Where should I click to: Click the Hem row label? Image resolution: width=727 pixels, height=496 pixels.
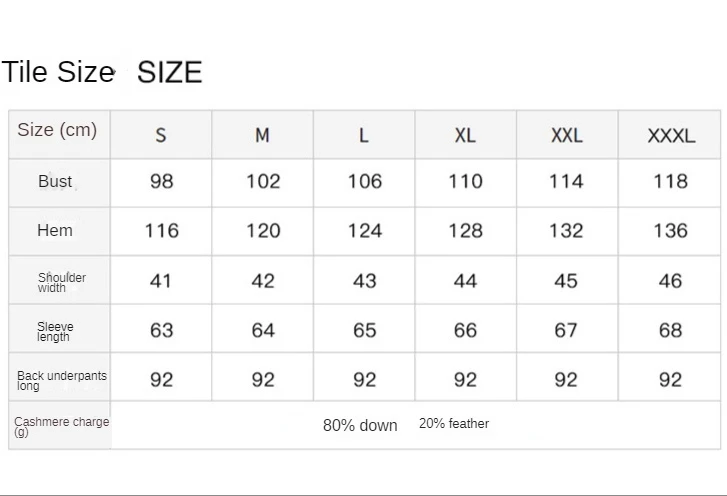coord(55,230)
